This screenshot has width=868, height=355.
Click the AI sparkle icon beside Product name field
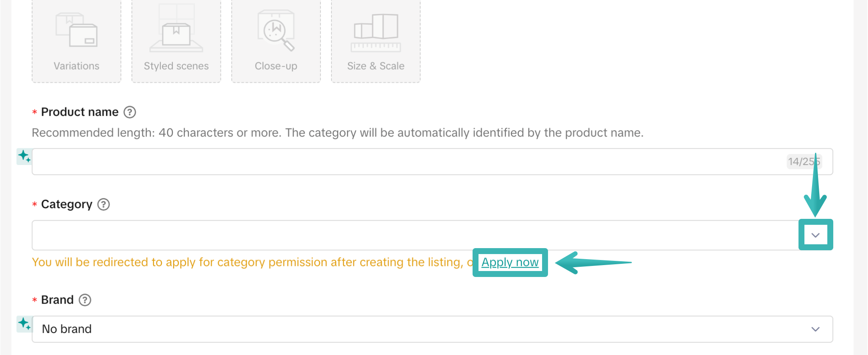pos(24,157)
